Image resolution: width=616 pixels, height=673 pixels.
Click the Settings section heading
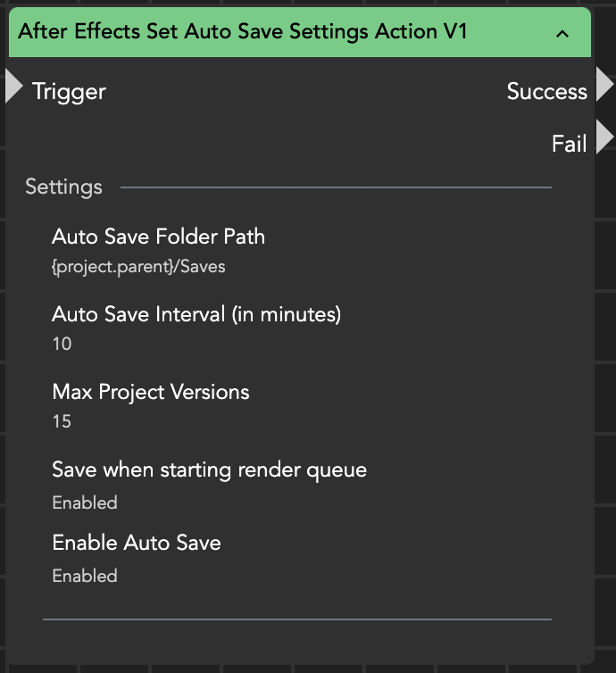[63, 187]
